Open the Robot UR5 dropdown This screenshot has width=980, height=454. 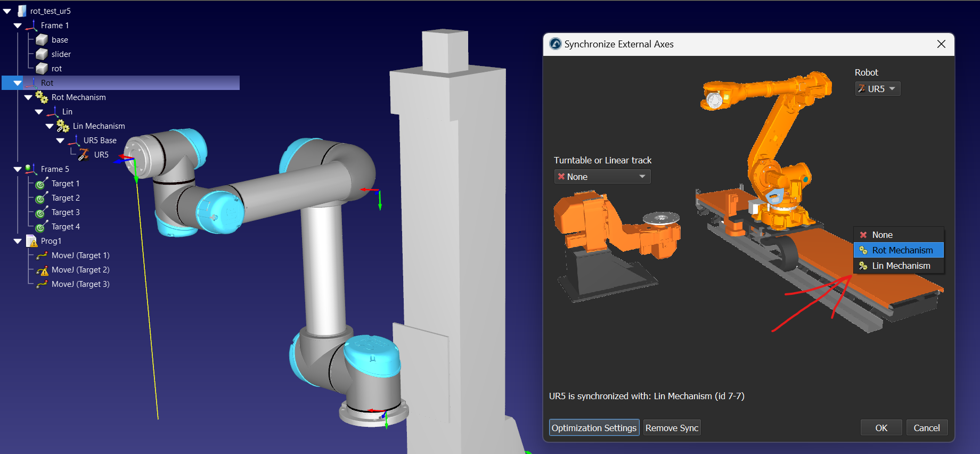pyautogui.click(x=877, y=89)
